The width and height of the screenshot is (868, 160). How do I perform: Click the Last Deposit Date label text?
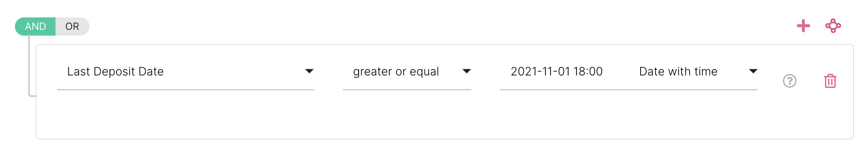(x=116, y=72)
